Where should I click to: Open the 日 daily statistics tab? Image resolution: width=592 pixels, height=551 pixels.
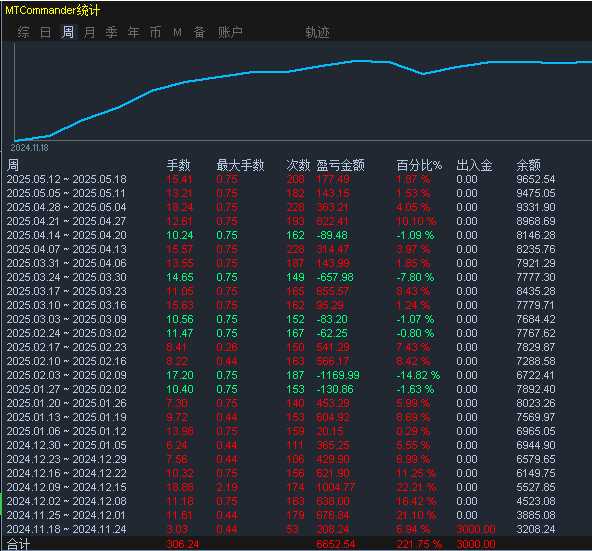45,32
